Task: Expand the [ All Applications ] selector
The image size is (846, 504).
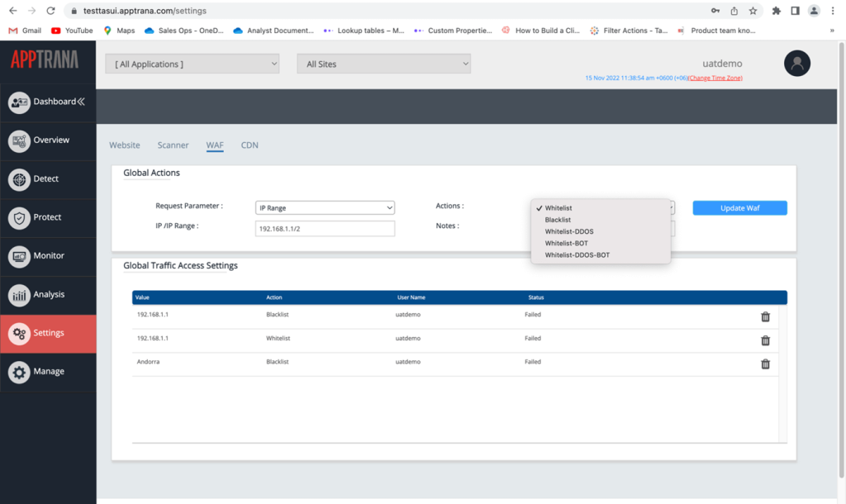Action: tap(192, 63)
